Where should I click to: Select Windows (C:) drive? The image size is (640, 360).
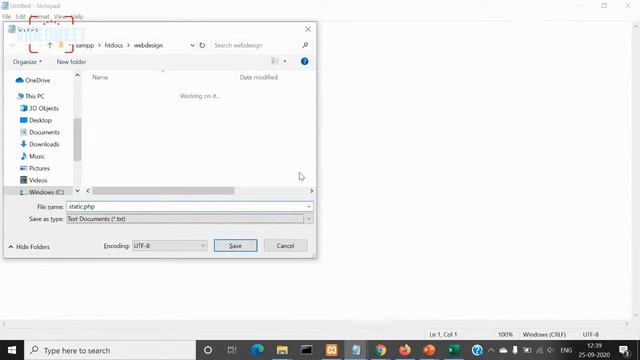tap(42, 192)
